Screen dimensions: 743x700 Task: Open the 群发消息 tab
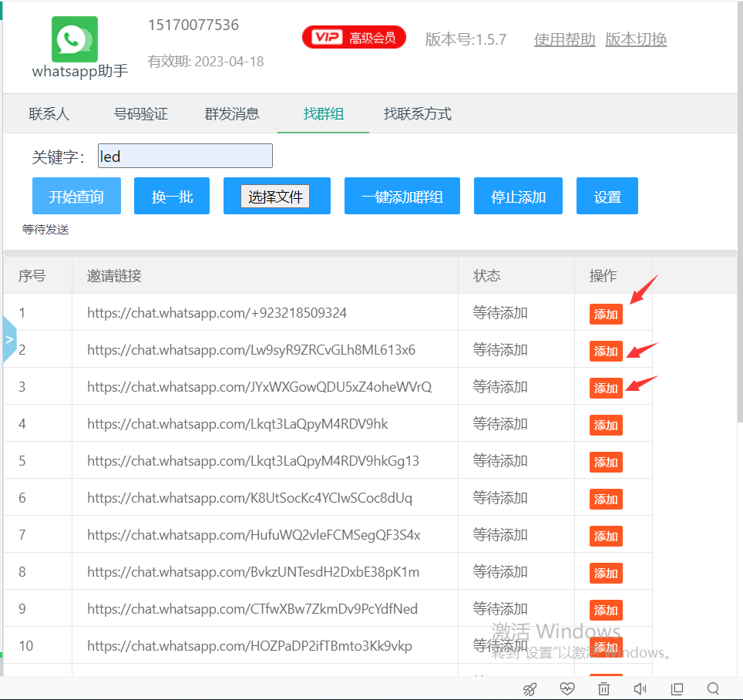click(232, 114)
